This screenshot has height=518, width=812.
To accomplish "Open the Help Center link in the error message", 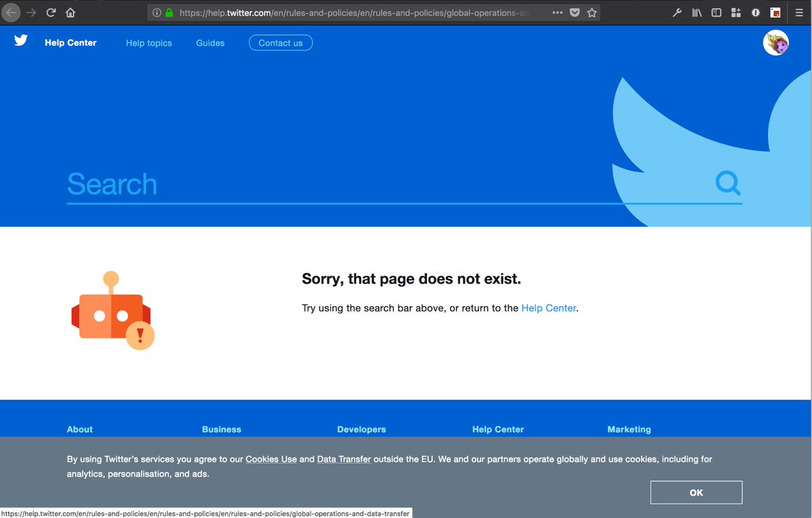I will 548,308.
